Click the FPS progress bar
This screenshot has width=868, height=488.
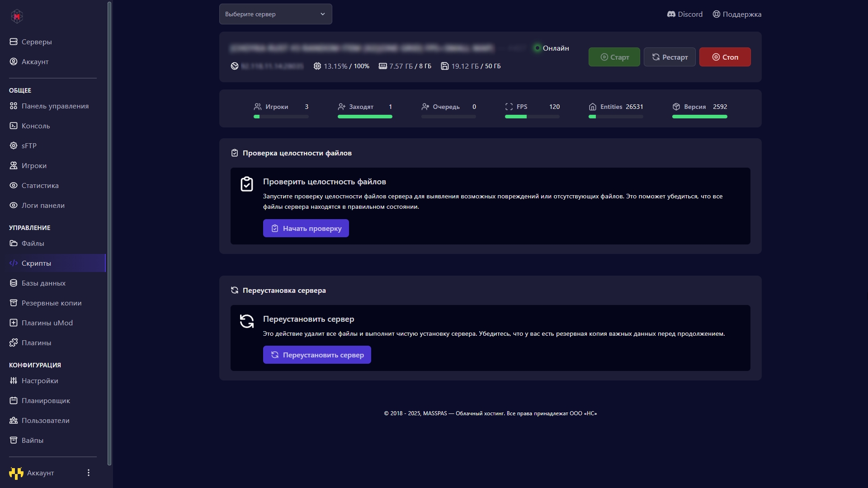point(532,117)
